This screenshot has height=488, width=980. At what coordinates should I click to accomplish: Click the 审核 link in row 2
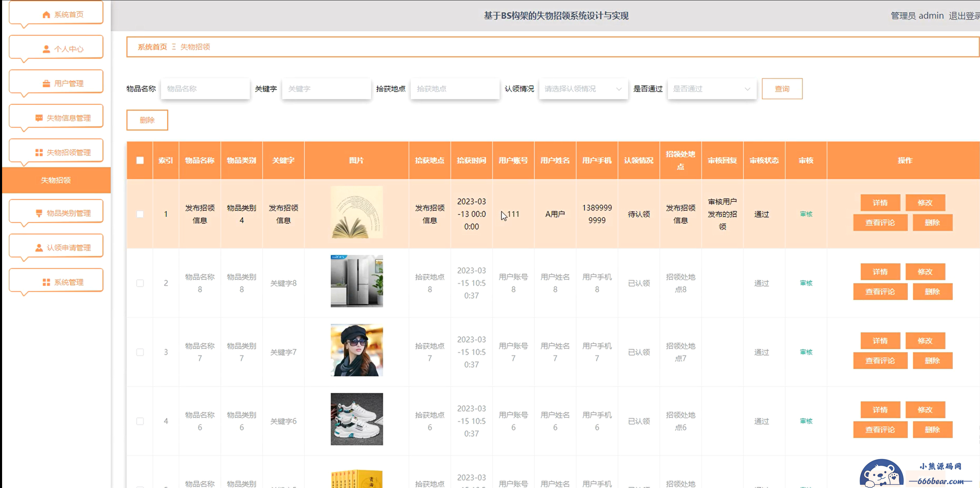click(x=806, y=283)
